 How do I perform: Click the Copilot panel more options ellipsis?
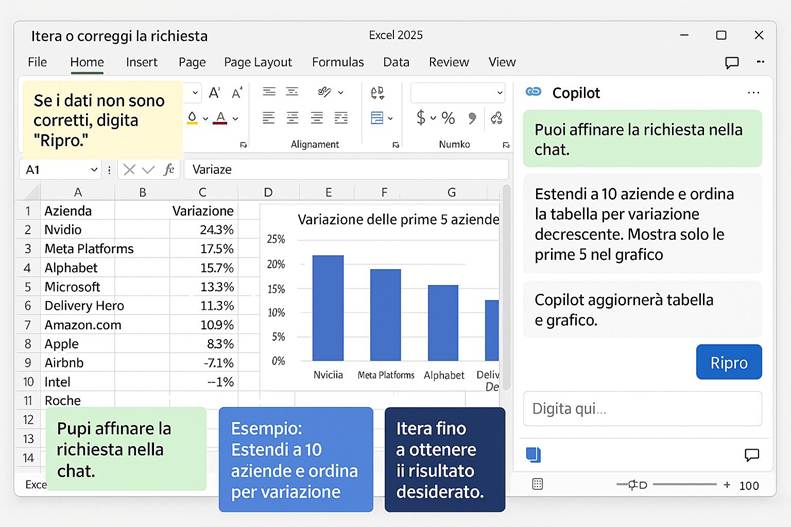753,93
